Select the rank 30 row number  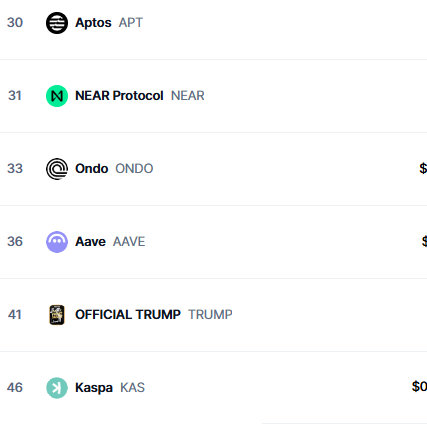pyautogui.click(x=15, y=23)
